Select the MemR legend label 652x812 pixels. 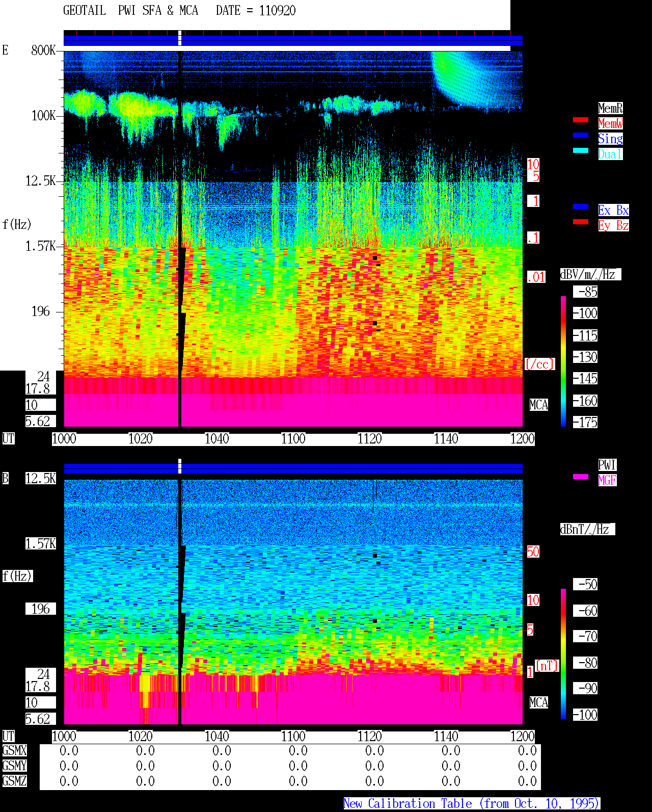(610, 108)
